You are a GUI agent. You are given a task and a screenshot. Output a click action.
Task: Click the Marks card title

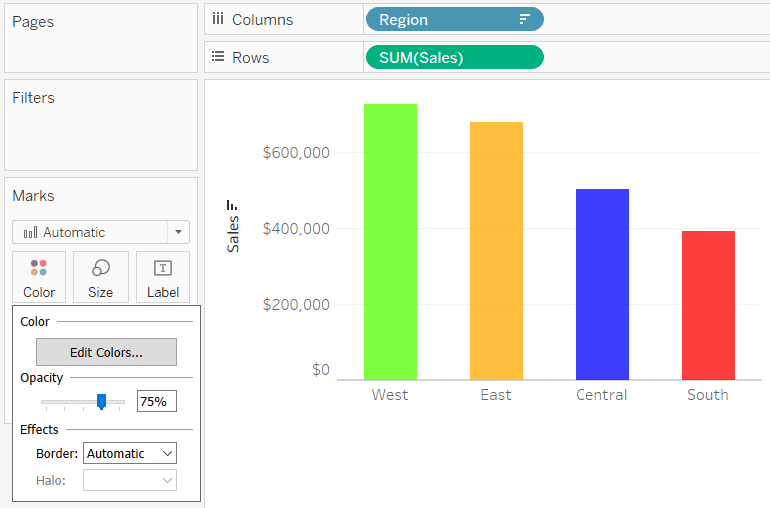point(33,196)
